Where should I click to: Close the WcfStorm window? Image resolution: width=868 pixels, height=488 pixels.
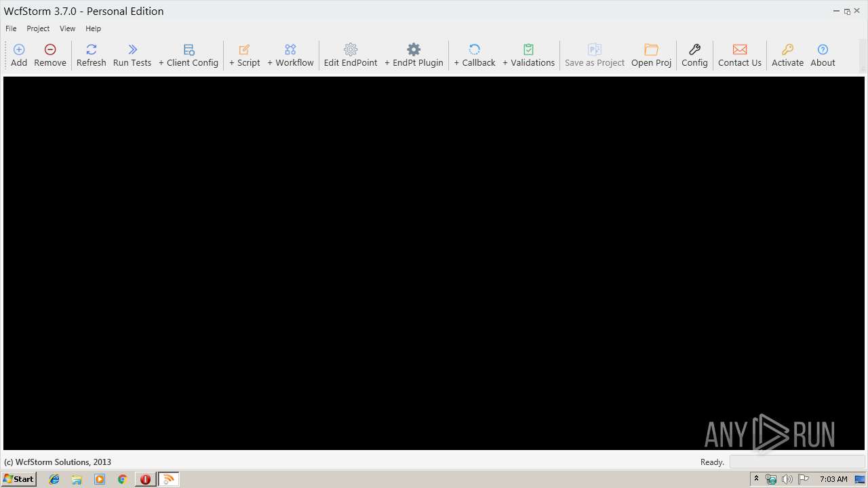pyautogui.click(x=857, y=11)
